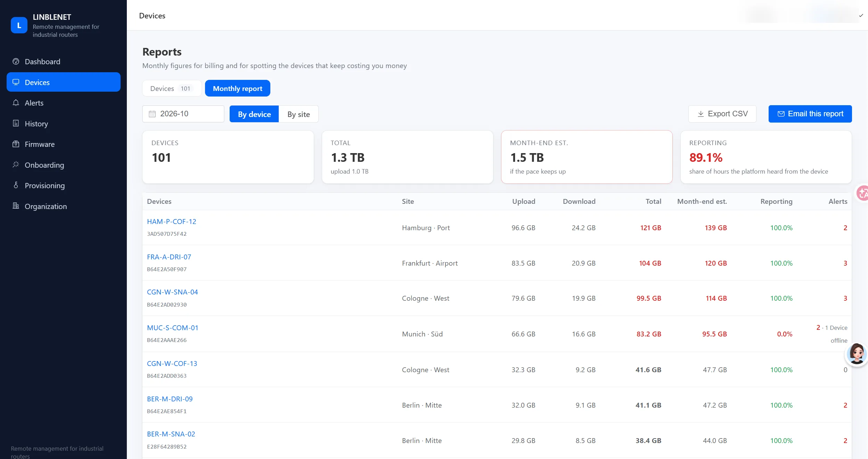This screenshot has height=459, width=868.
Task: Click the 121 GB total for HAM-P-COF-12
Action: tap(650, 228)
